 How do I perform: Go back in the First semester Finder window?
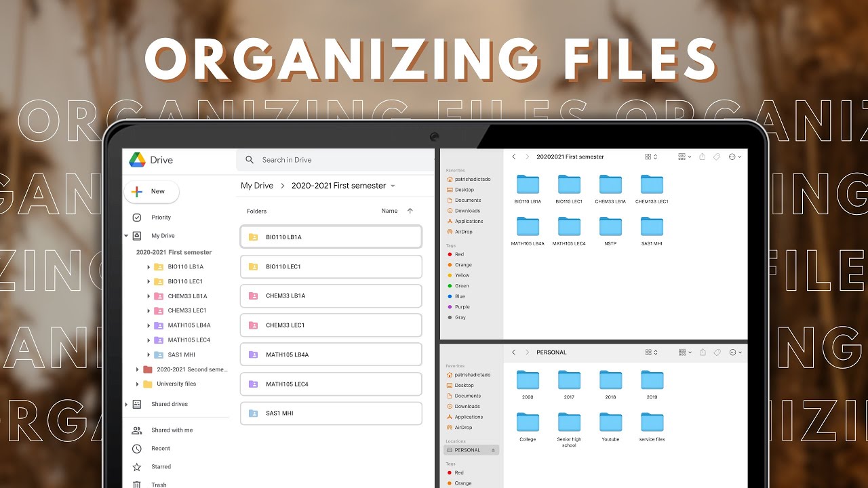514,157
